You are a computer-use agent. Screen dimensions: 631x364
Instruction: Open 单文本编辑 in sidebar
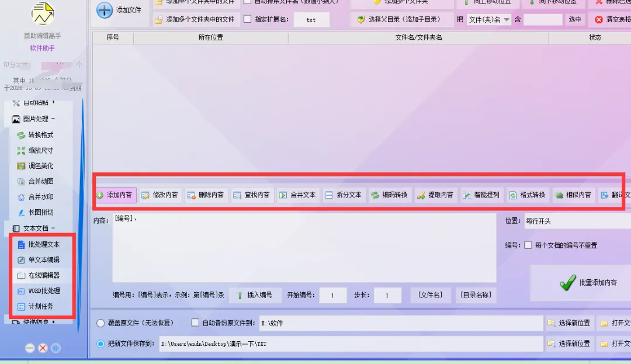pos(38,260)
